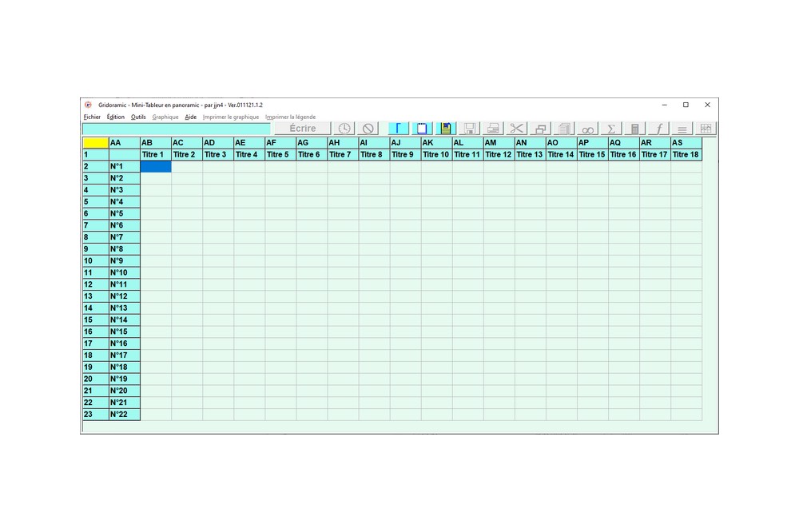Select row number 13 header
This screenshot has width=799, height=532.
[x=95, y=296]
